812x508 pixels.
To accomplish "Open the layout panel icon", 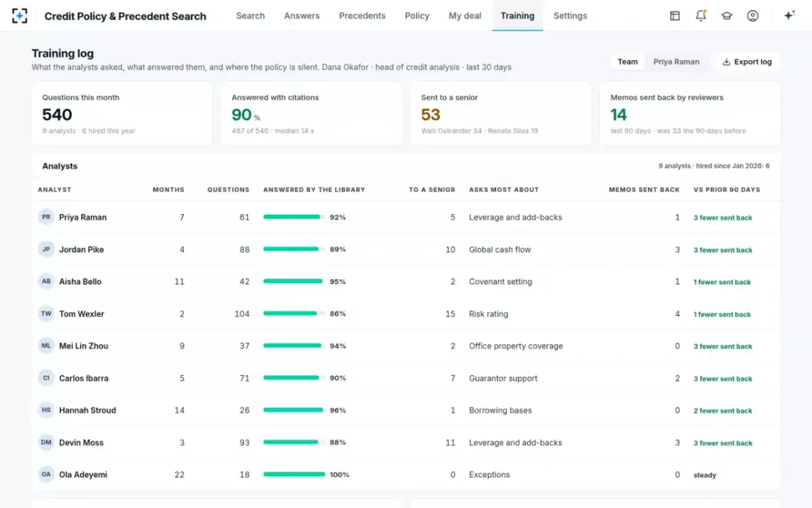I will tap(675, 16).
